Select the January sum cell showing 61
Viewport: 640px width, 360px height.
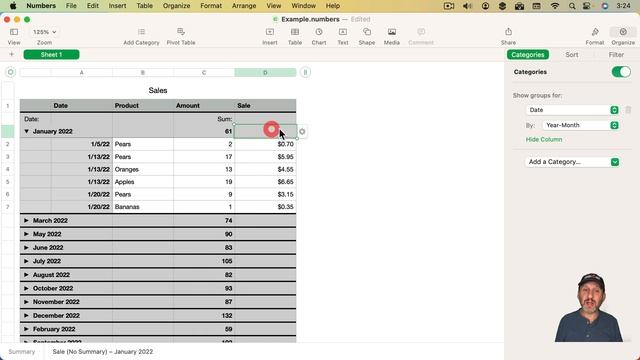click(204, 131)
